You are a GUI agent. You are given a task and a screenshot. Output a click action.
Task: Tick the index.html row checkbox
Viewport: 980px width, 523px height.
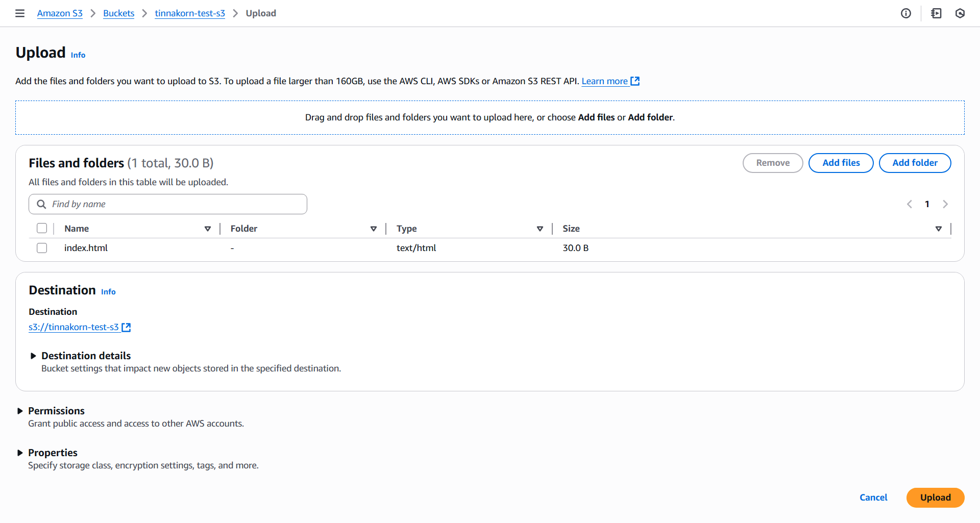coord(42,248)
